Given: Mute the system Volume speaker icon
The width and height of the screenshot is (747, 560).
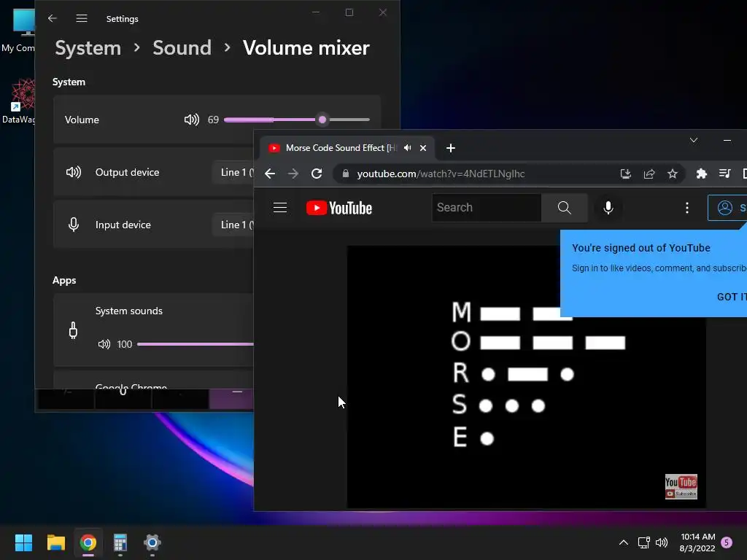Looking at the screenshot, I should click(x=192, y=120).
